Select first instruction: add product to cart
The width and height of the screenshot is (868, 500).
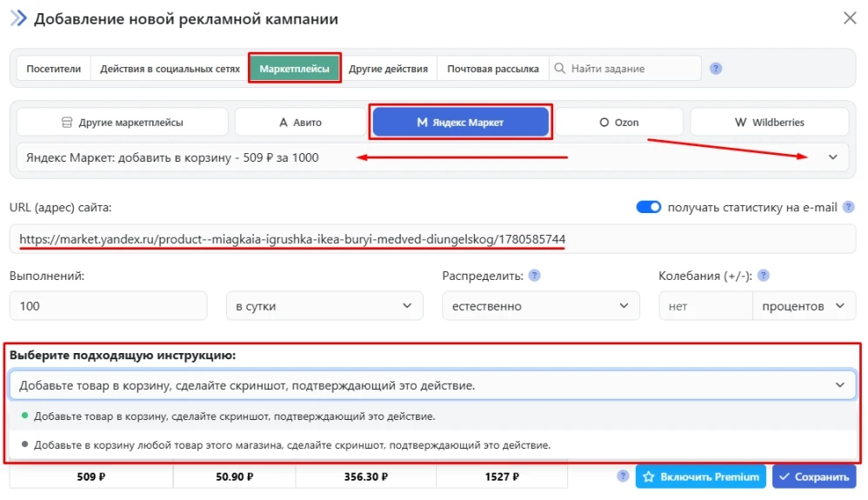235,417
